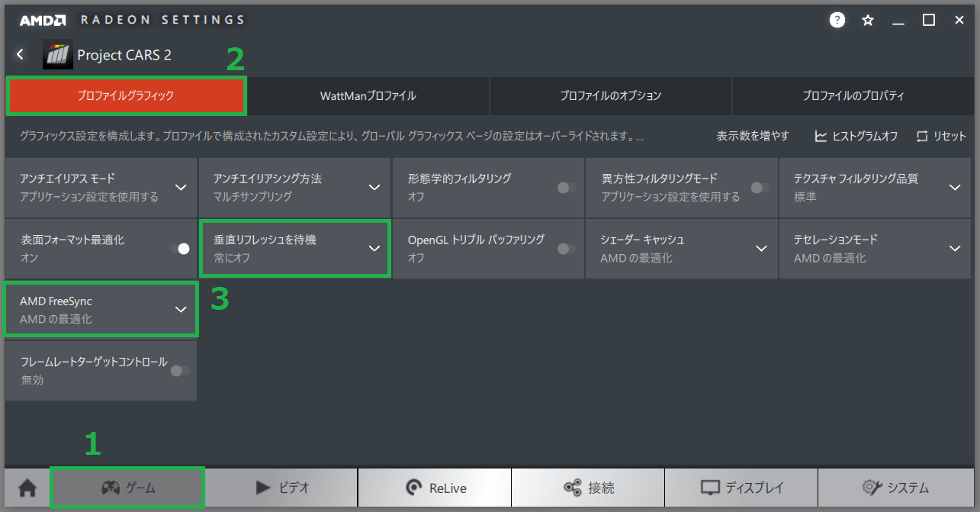The image size is (980, 512).
Task: Open the システム tab
Action: [x=896, y=488]
